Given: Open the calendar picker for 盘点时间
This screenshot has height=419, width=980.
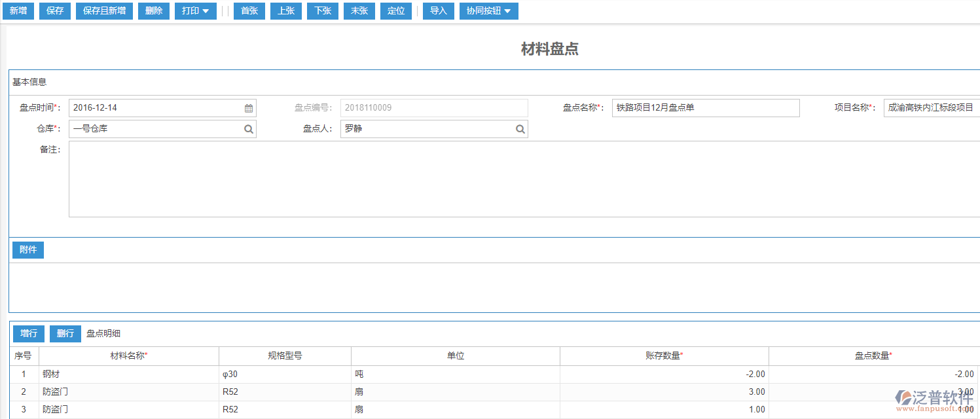Looking at the screenshot, I should coord(248,107).
